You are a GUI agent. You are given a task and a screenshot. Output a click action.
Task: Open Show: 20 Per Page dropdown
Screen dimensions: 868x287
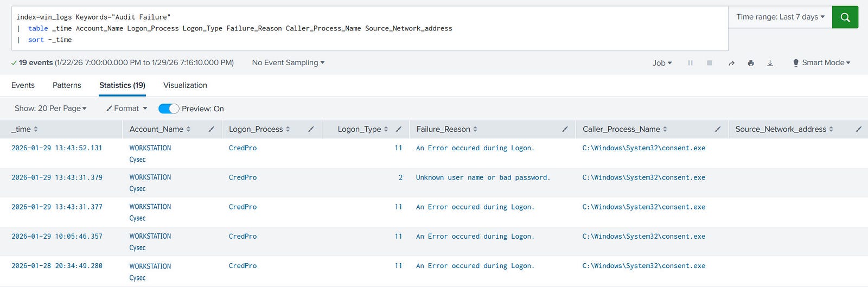50,109
